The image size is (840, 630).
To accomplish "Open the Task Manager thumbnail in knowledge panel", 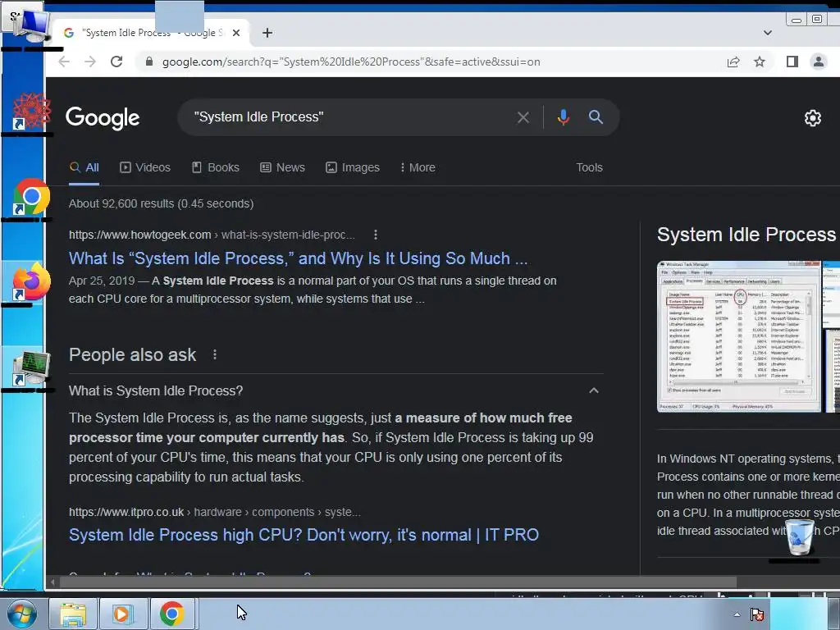I will pos(739,336).
